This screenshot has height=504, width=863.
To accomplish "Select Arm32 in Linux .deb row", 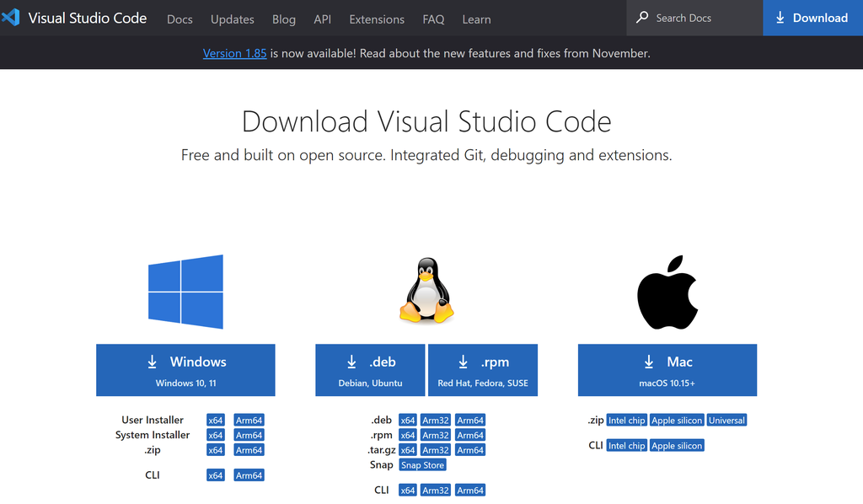I will pos(436,421).
